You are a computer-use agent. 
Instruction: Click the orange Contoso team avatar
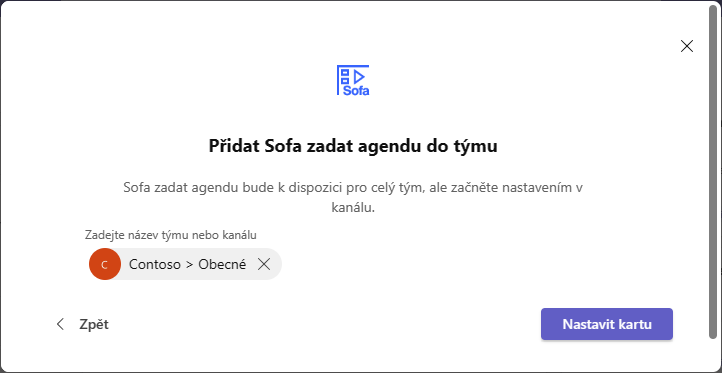[x=105, y=264]
